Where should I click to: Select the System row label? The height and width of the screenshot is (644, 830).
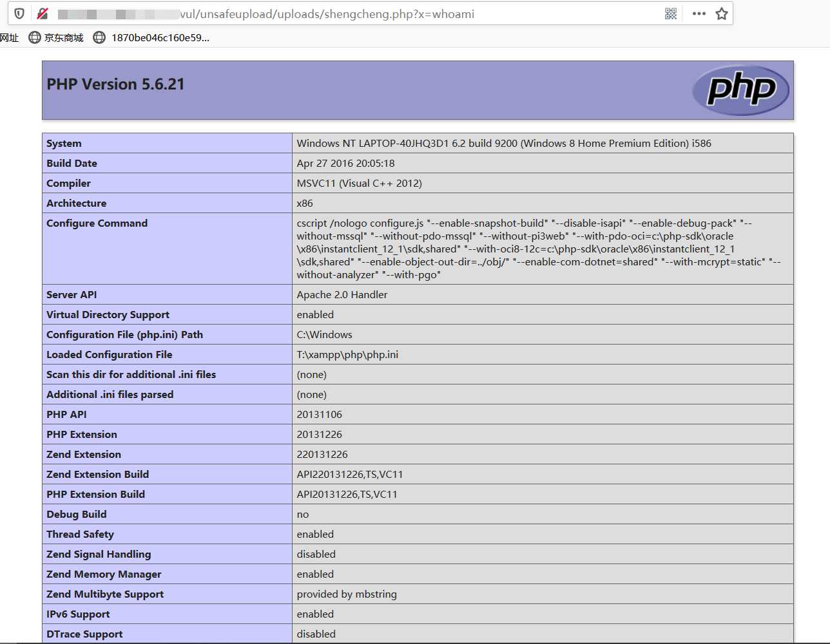(x=64, y=143)
